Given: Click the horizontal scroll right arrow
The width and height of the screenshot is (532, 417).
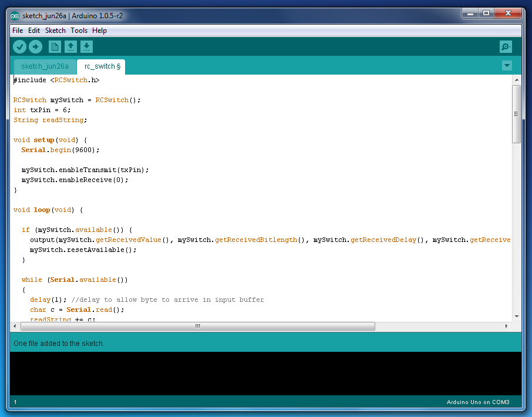Looking at the screenshot, I should point(507,327).
